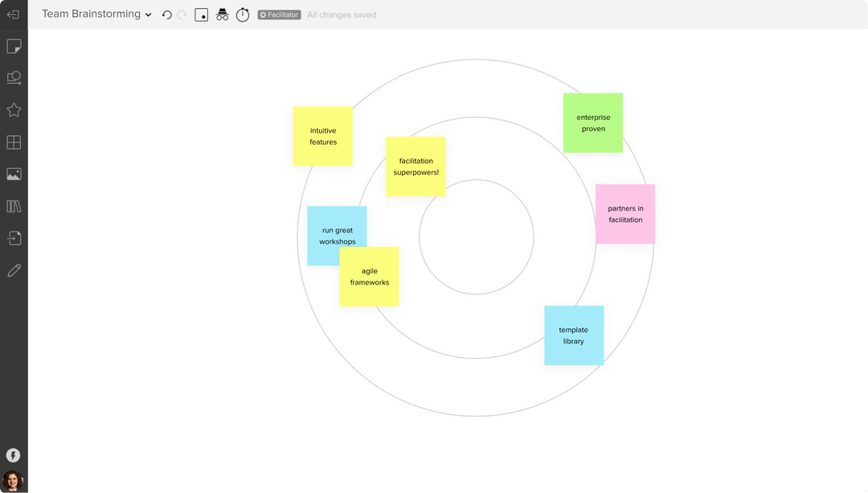Select the pencil drawing tool
The image size is (868, 493).
pos(14,270)
